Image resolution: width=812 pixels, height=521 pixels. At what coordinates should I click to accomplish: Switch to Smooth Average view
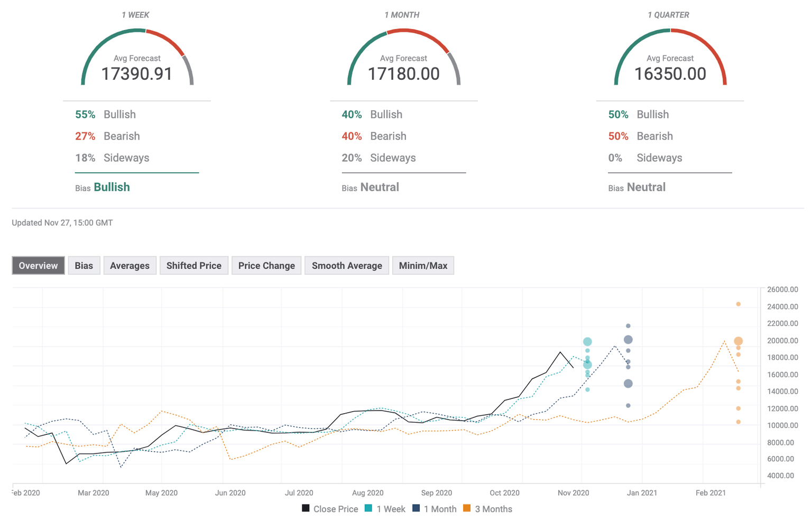coord(346,265)
